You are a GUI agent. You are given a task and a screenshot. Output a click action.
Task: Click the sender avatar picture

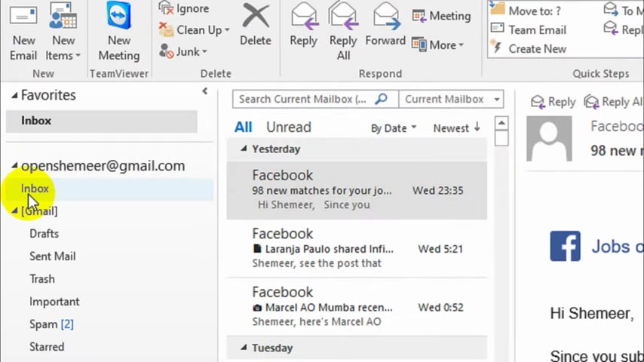click(x=549, y=139)
